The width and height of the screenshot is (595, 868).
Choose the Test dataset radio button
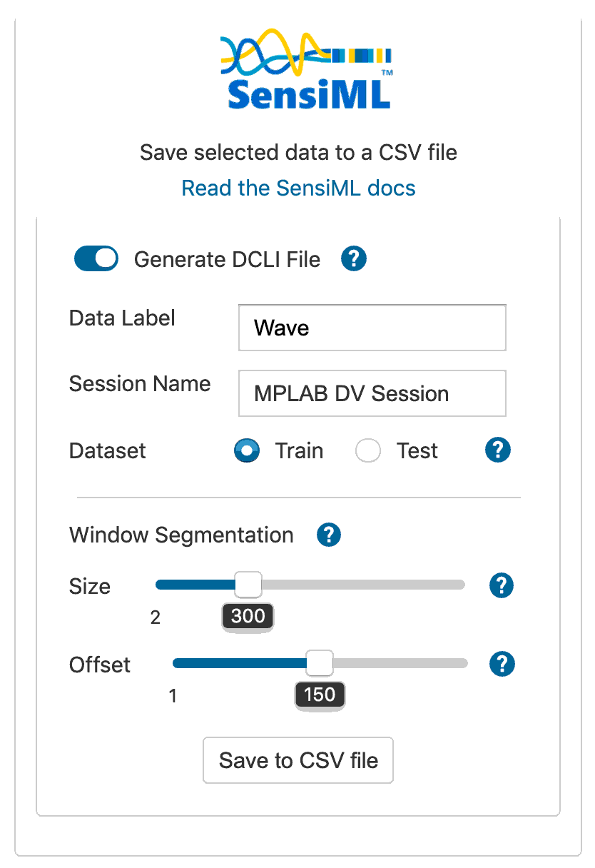[369, 451]
